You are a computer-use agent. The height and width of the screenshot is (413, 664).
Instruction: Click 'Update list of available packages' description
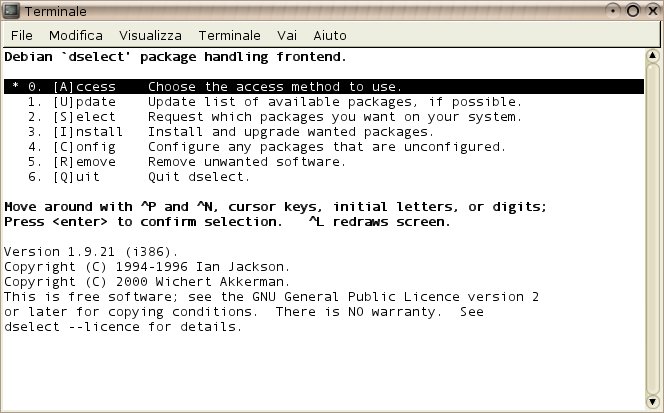335,102
